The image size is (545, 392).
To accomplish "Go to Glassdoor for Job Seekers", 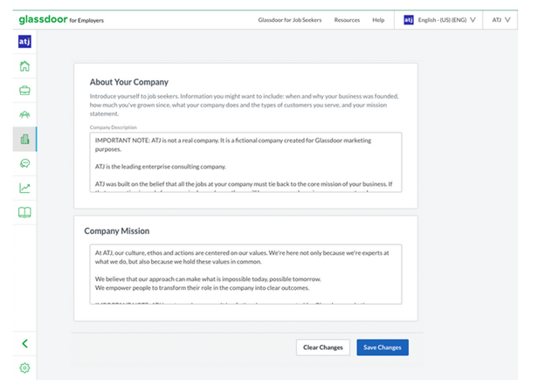I will [x=290, y=20].
